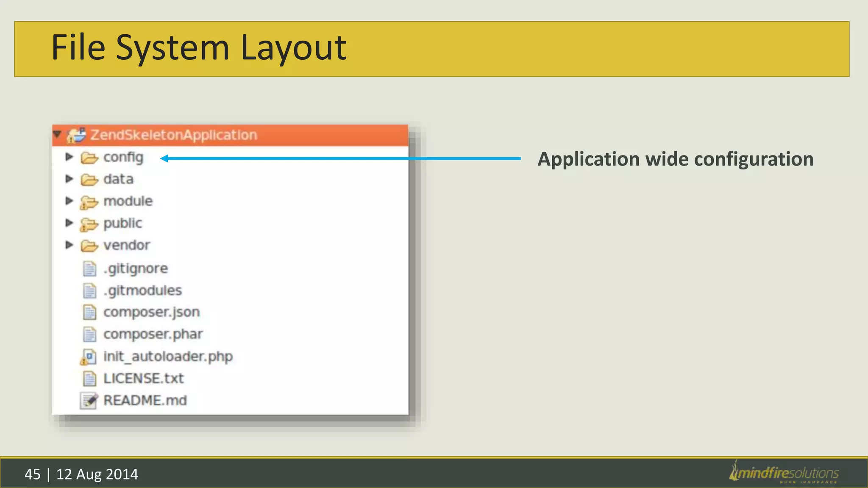Click the config folder icon
The height and width of the screenshot is (488, 868).
tap(89, 158)
